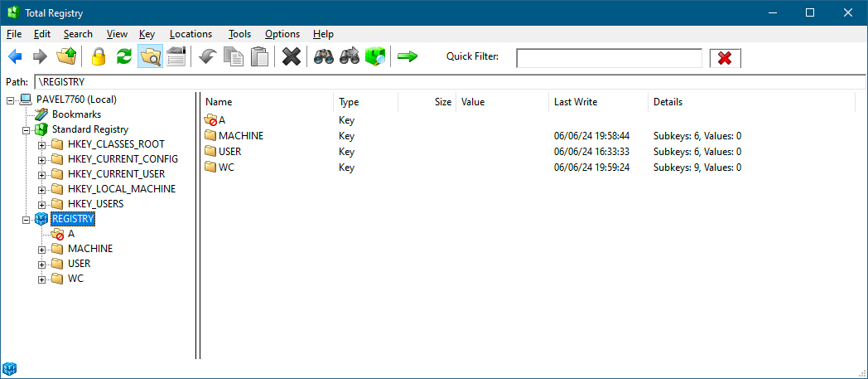Open the Search menu
Image resolution: width=868 pixels, height=379 pixels.
click(x=78, y=34)
